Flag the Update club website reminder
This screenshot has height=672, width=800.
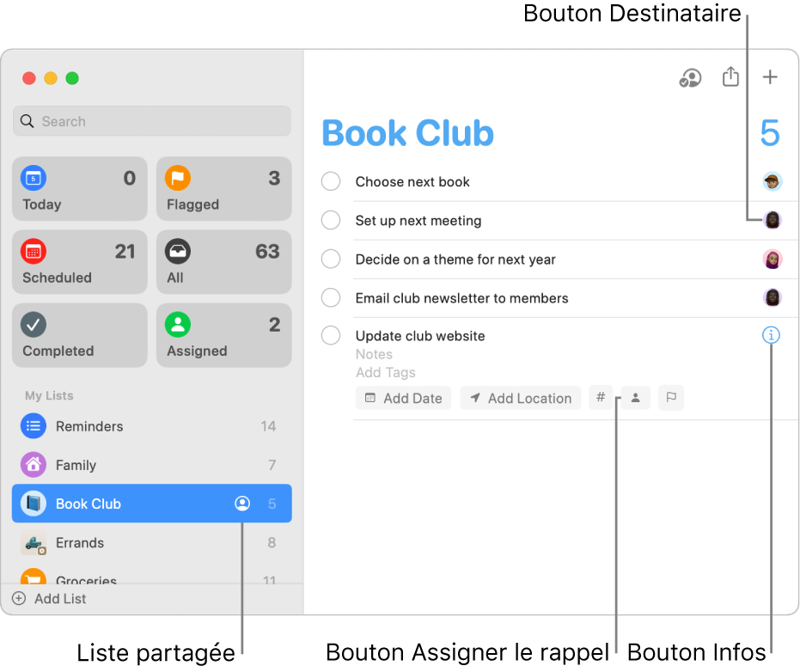671,398
